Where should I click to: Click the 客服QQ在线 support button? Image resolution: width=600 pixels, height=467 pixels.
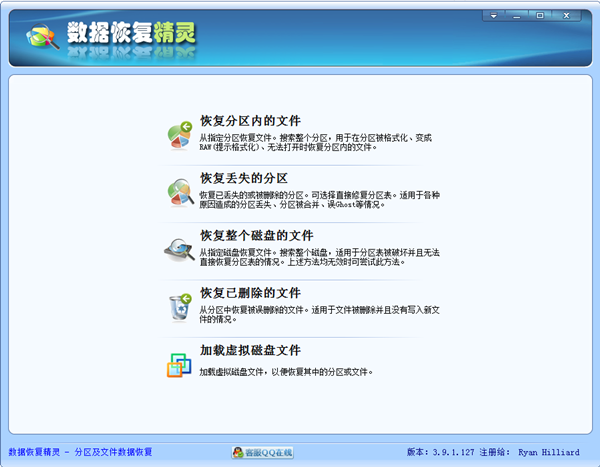click(x=262, y=453)
